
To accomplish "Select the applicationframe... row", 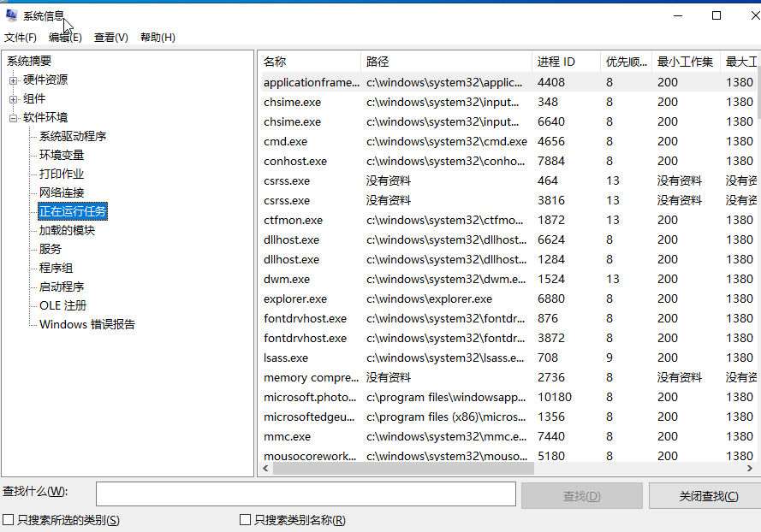I will 509,82.
